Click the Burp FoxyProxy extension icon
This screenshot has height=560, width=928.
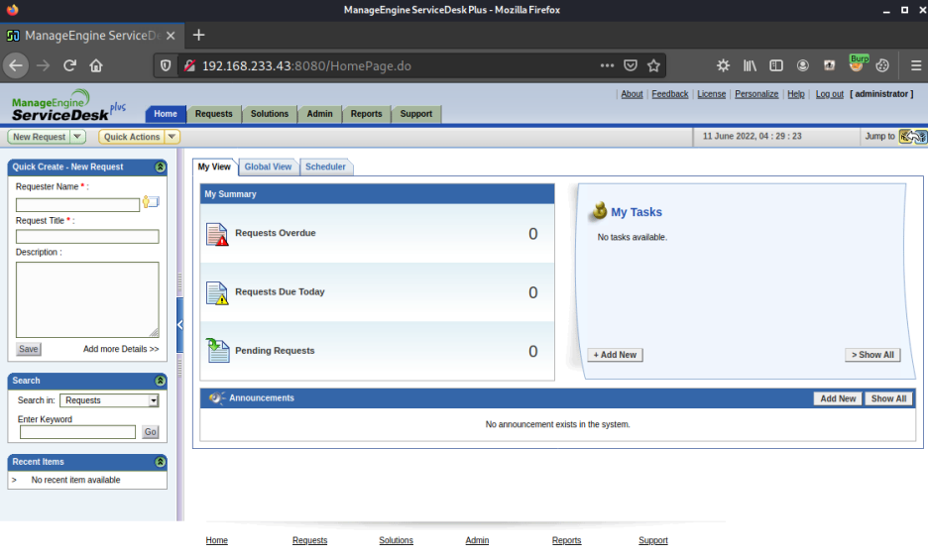857,64
